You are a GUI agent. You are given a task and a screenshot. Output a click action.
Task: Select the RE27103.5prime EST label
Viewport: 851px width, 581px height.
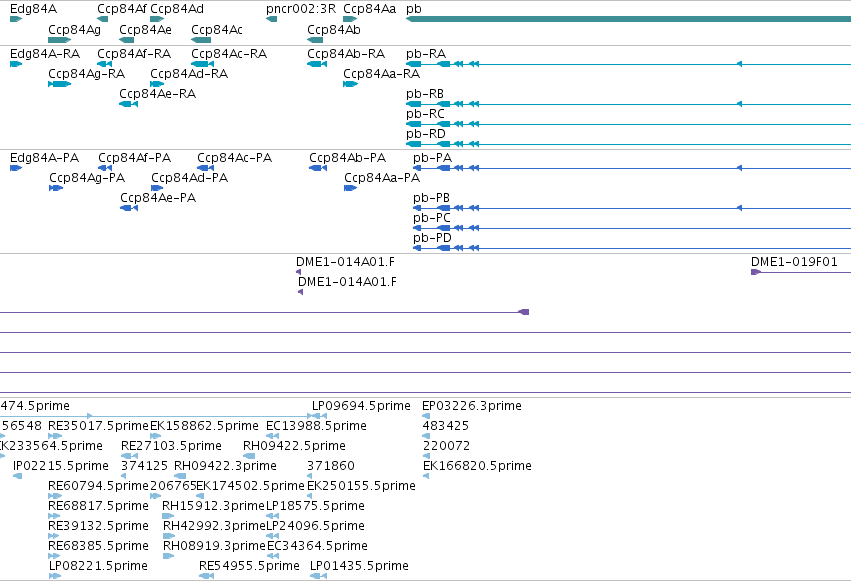point(172,446)
